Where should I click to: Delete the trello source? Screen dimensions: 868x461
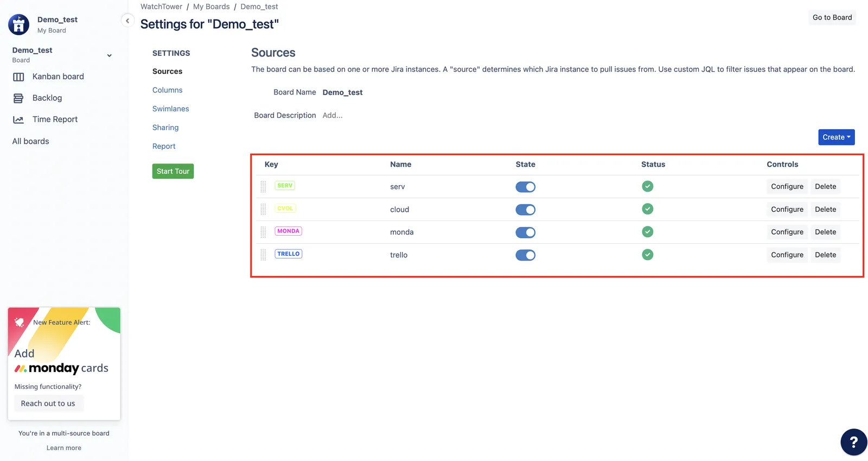(x=825, y=255)
